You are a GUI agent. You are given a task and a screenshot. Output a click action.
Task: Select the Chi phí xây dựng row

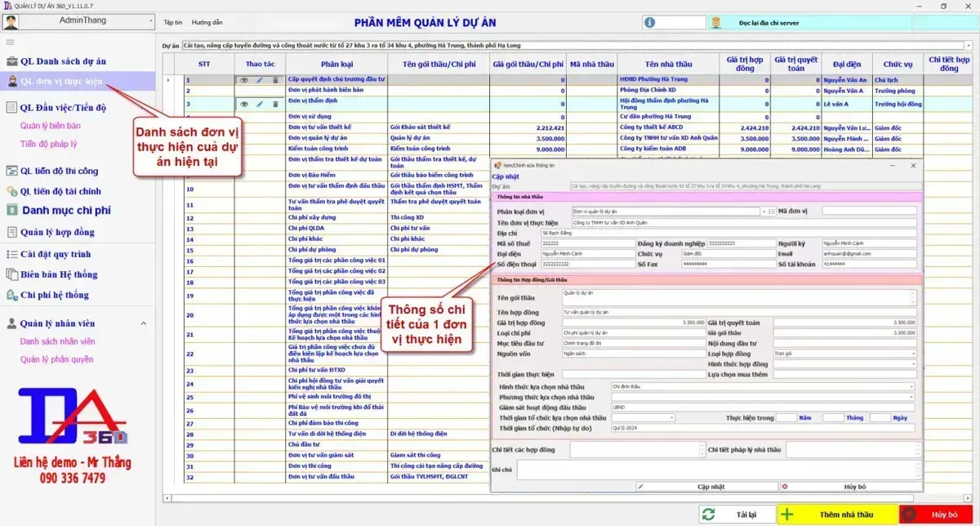tap(336, 217)
